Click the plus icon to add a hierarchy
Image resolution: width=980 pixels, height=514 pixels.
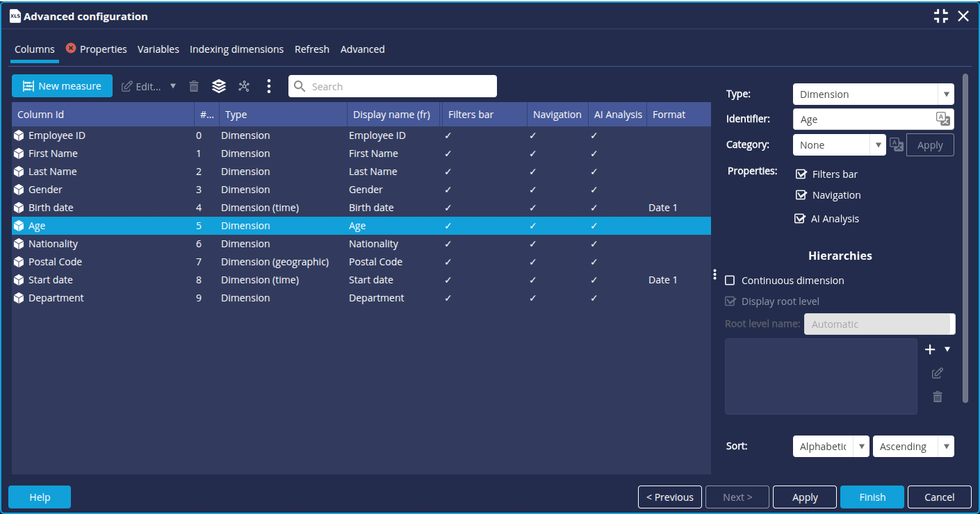pos(930,349)
